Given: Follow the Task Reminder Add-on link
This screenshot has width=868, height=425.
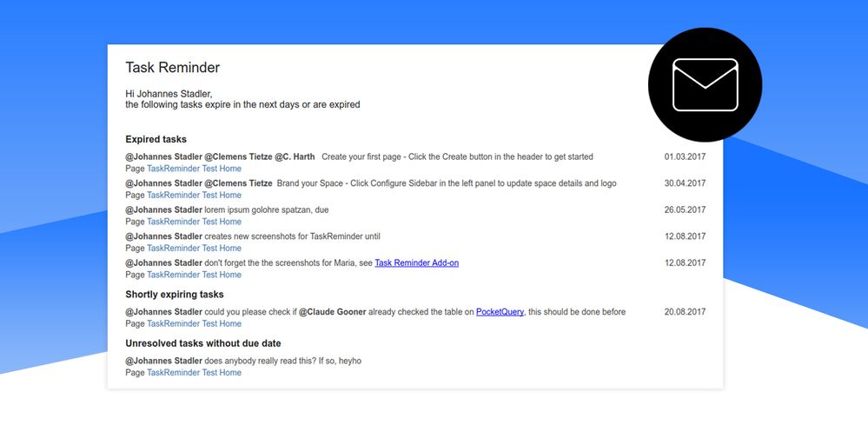Looking at the screenshot, I should (417, 262).
